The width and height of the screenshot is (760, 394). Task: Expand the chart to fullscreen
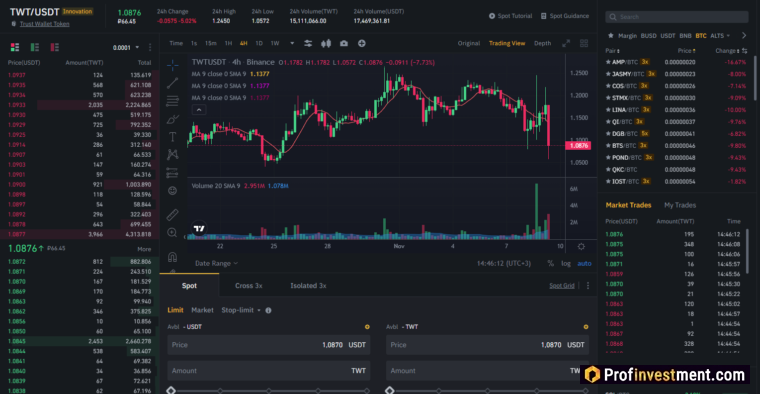pos(566,44)
